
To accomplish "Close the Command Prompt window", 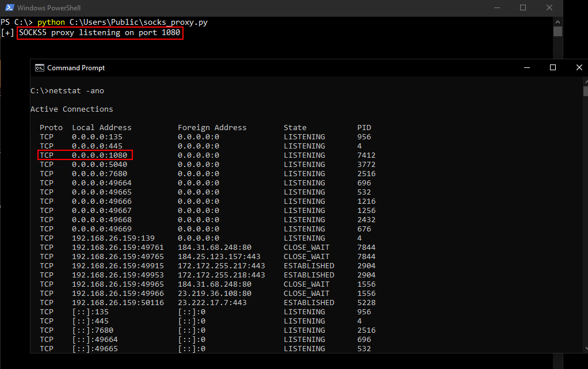I will click(x=579, y=67).
